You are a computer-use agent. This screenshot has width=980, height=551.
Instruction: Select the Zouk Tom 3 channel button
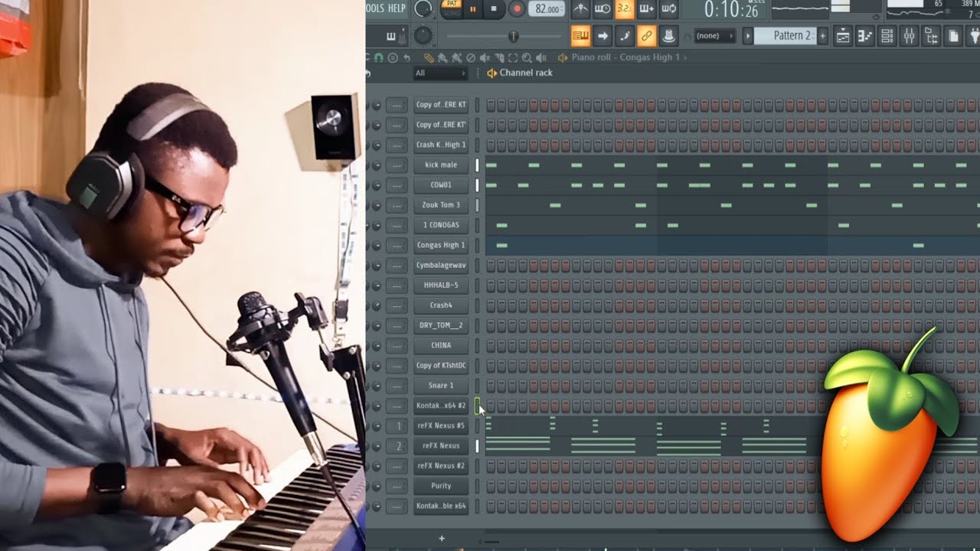(x=441, y=205)
